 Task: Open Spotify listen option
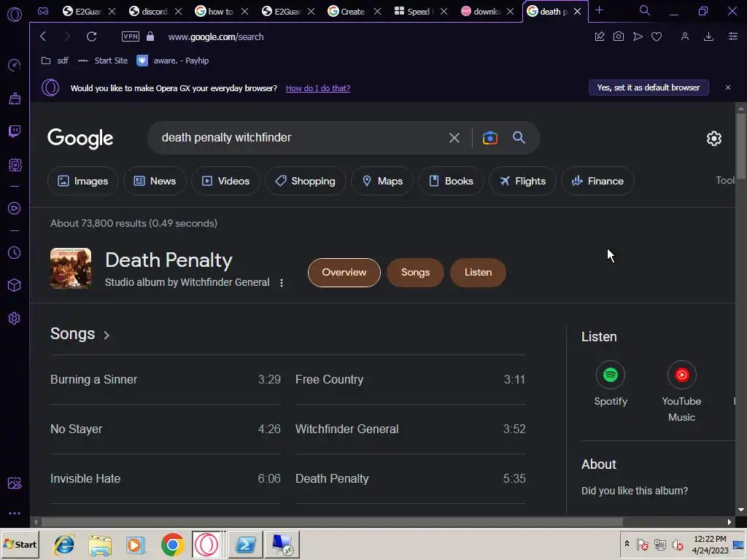pyautogui.click(x=611, y=384)
